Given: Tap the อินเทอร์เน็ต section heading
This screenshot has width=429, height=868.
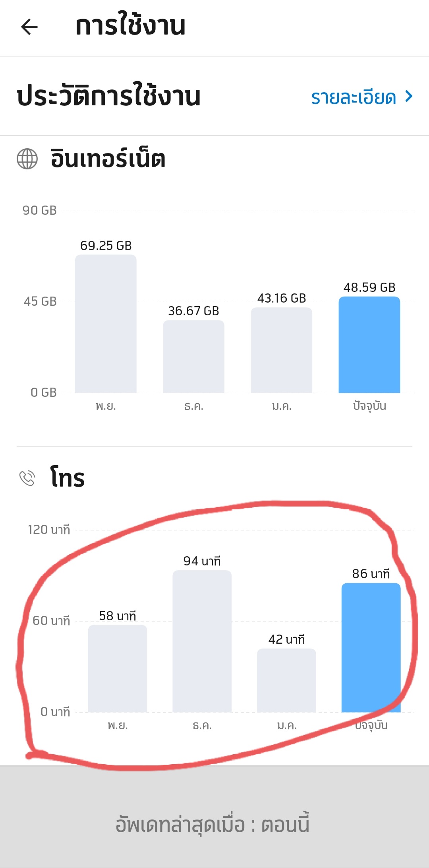Looking at the screenshot, I should (108, 159).
